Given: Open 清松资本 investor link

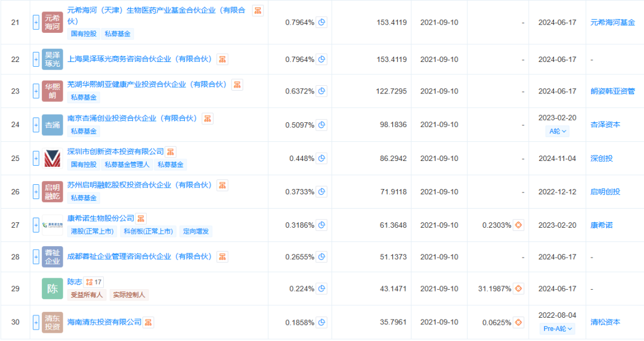Looking at the screenshot, I should [605, 322].
